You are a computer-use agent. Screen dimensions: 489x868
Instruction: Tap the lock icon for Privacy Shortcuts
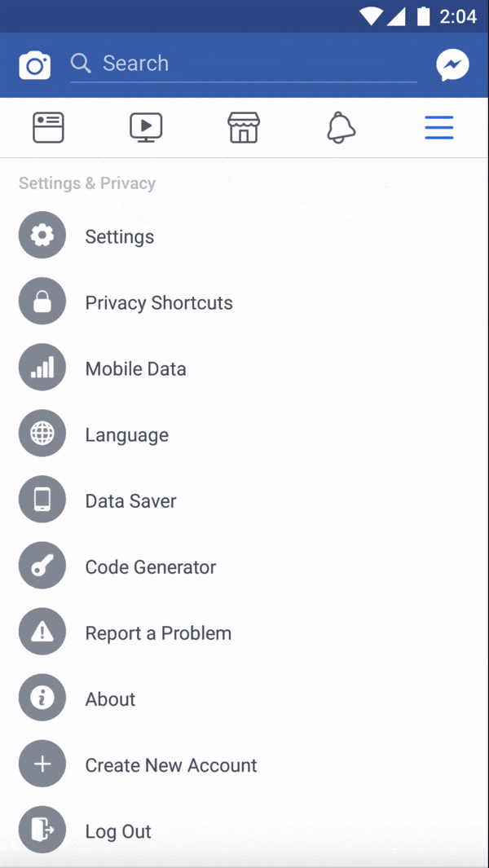(x=42, y=302)
